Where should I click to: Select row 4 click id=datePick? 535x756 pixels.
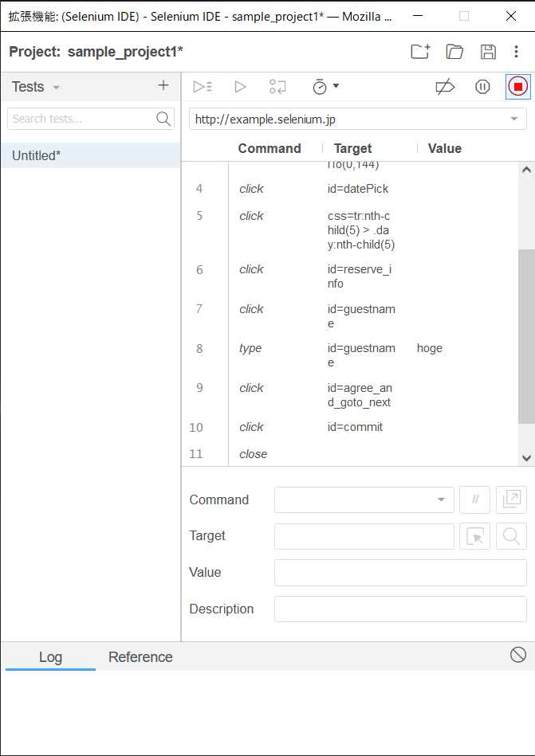350,189
